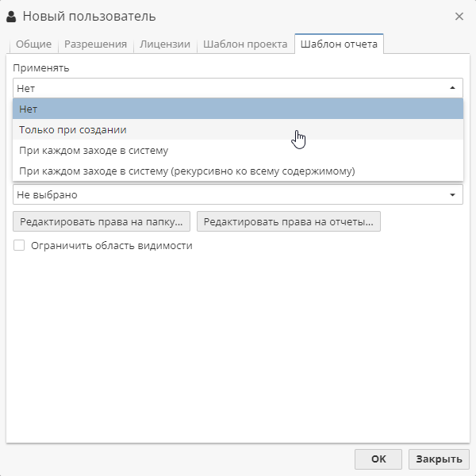
Task: Open the Разрешения tab
Action: 96,44
